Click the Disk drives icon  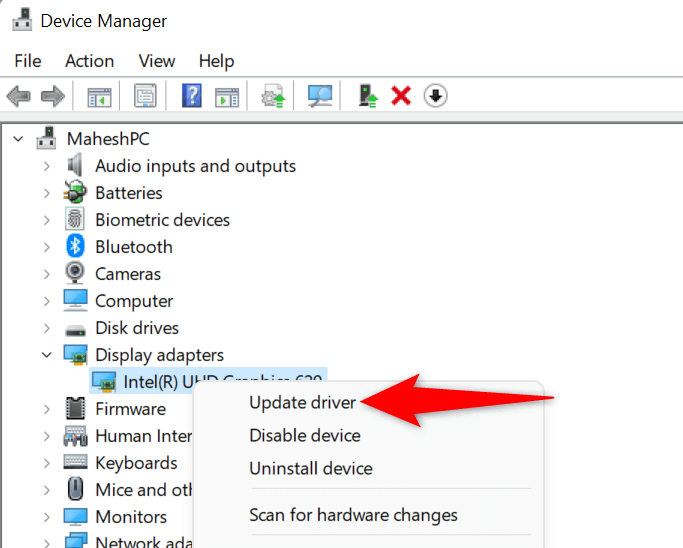click(75, 330)
